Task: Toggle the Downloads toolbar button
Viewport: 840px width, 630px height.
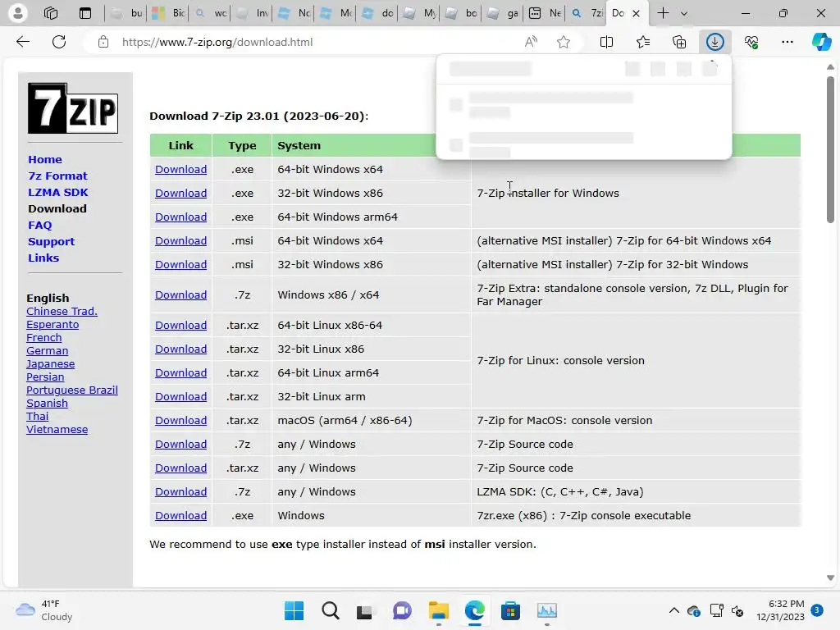Action: (x=714, y=42)
